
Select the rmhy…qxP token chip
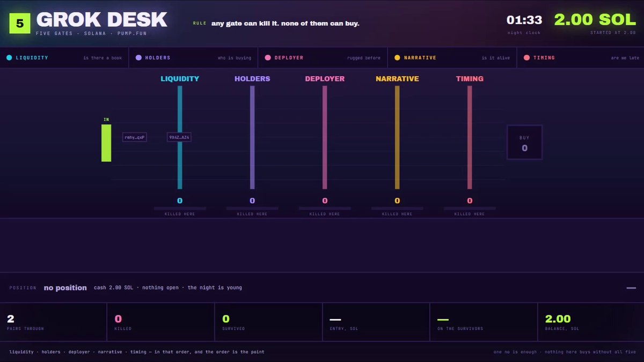point(135,137)
